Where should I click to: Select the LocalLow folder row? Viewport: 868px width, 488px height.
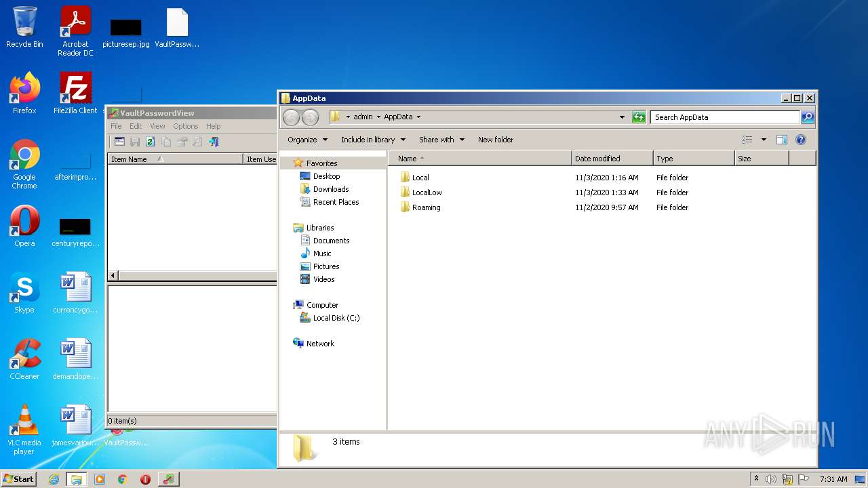[x=545, y=192]
